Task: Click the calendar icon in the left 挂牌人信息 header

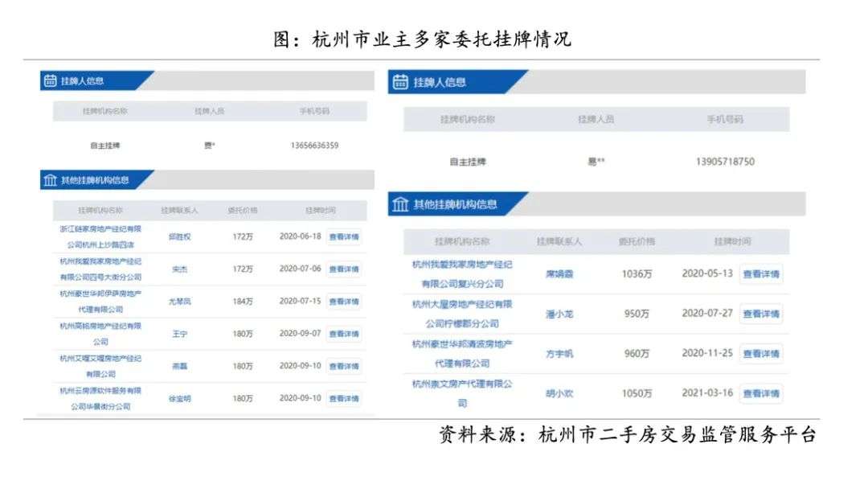Action: (51, 81)
